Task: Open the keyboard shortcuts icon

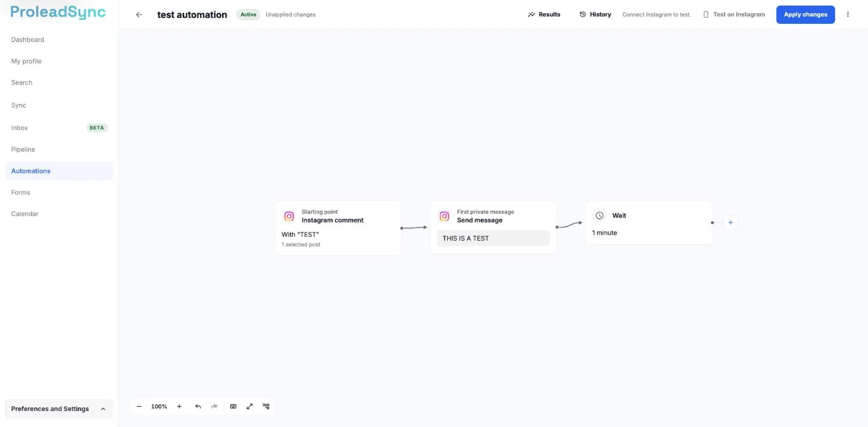Action: (233, 407)
